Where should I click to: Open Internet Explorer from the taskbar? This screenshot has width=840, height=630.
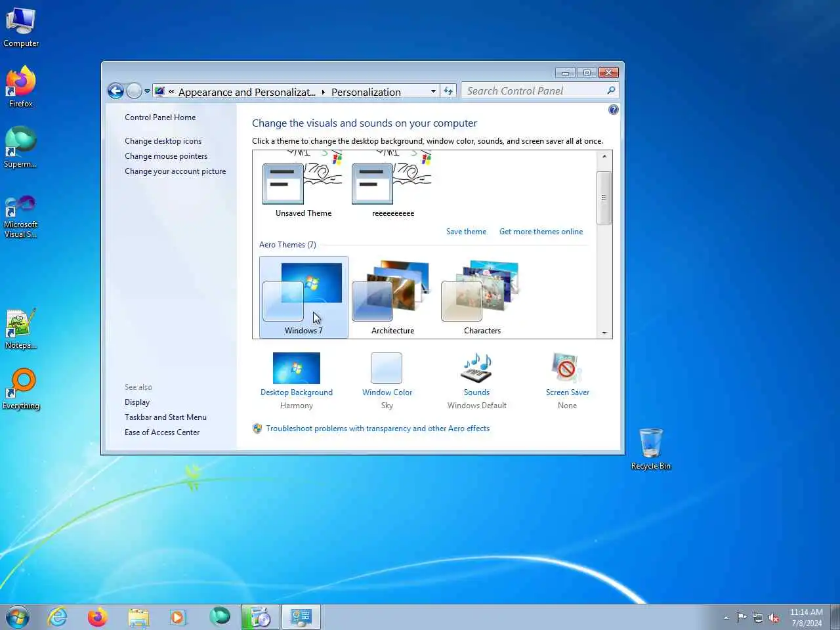[x=58, y=617]
